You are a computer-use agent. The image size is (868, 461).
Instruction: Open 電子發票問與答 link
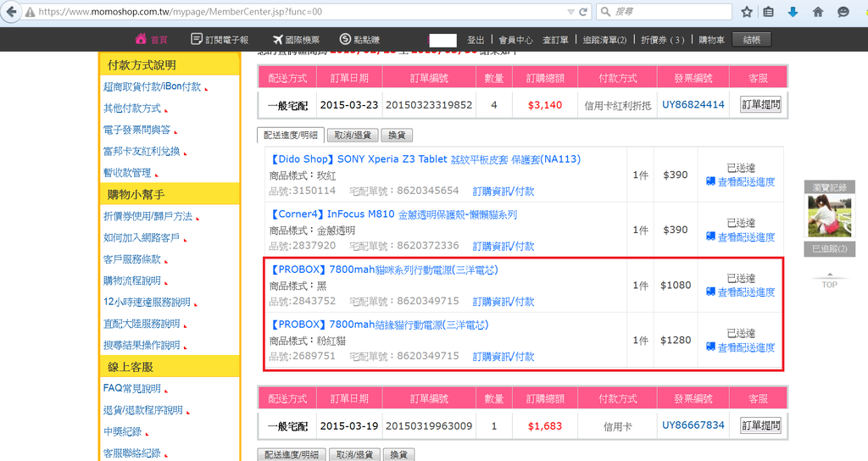click(x=136, y=130)
